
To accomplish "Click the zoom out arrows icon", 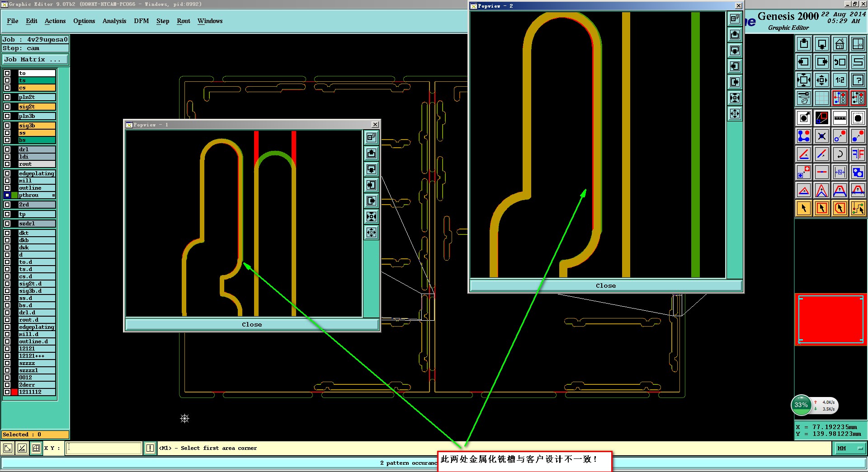I will (x=821, y=80).
